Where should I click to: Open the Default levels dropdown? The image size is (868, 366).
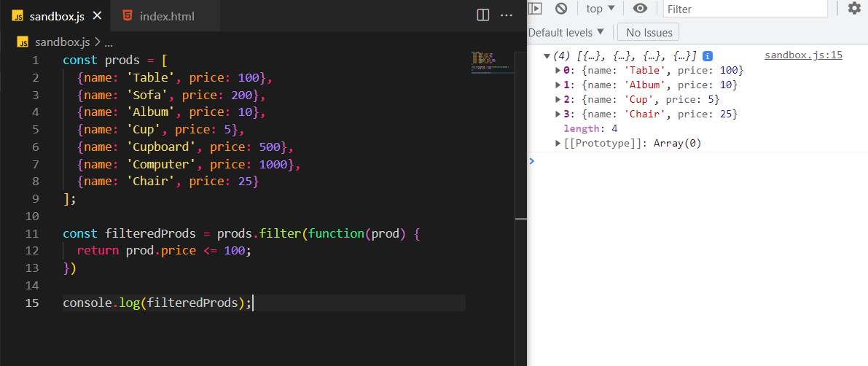pos(566,33)
